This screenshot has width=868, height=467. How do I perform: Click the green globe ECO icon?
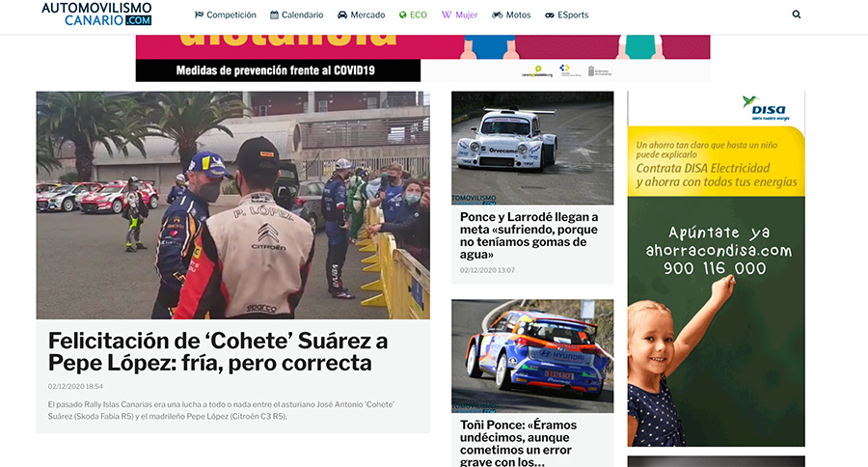(402, 15)
